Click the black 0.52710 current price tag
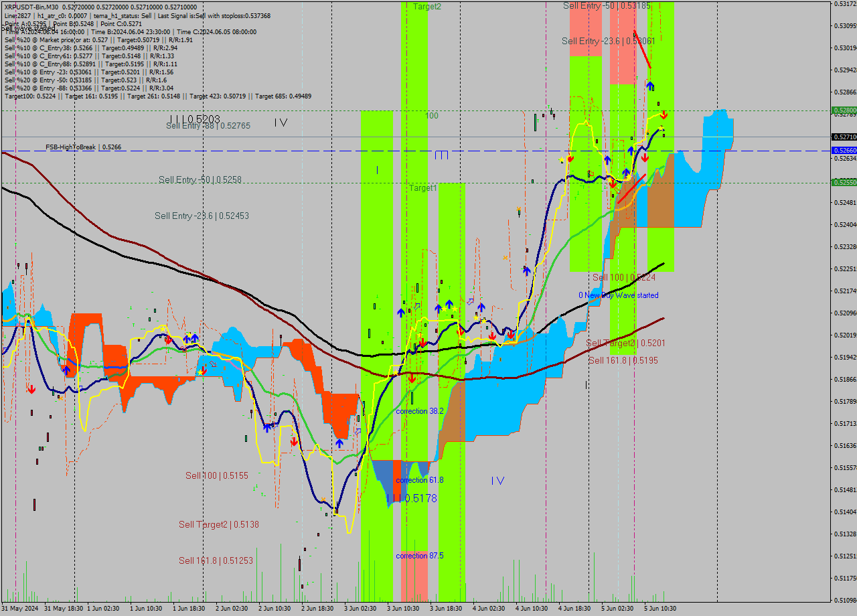Screen dimensions: 857x616 [x=844, y=137]
